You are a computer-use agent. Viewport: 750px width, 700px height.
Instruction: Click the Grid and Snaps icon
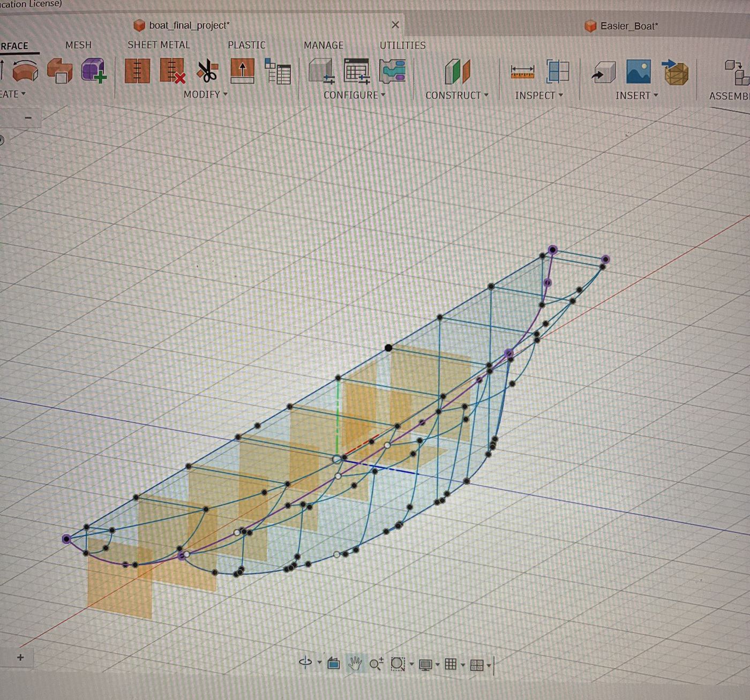tap(451, 665)
